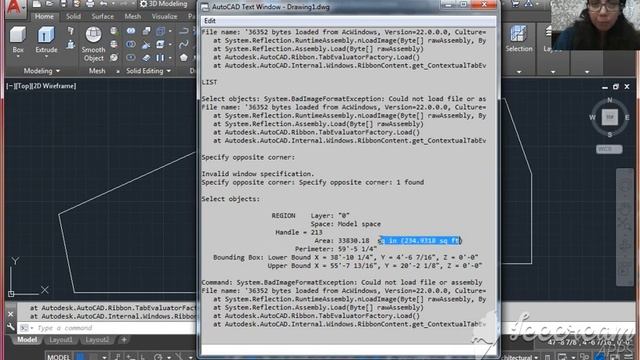Open the 3D Modeling workspace selector
640x360 pixels.
point(164,4)
